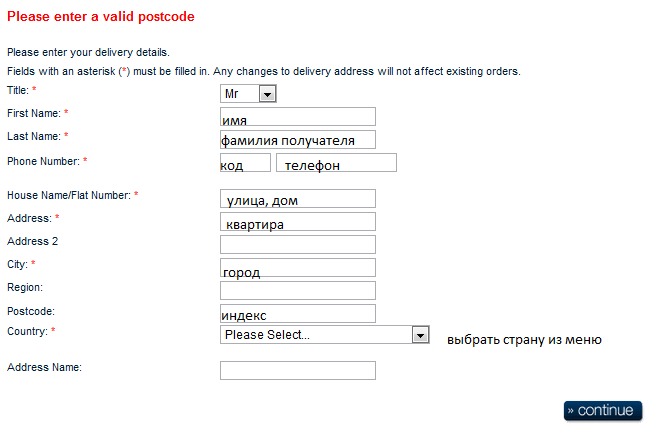Click the Region input field
665x435 pixels.
[x=298, y=290]
